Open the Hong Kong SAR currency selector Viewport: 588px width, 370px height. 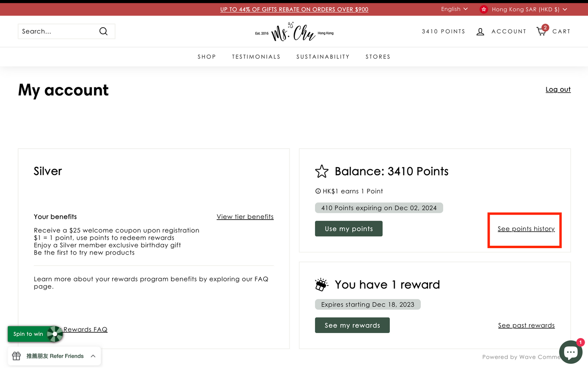click(x=529, y=9)
